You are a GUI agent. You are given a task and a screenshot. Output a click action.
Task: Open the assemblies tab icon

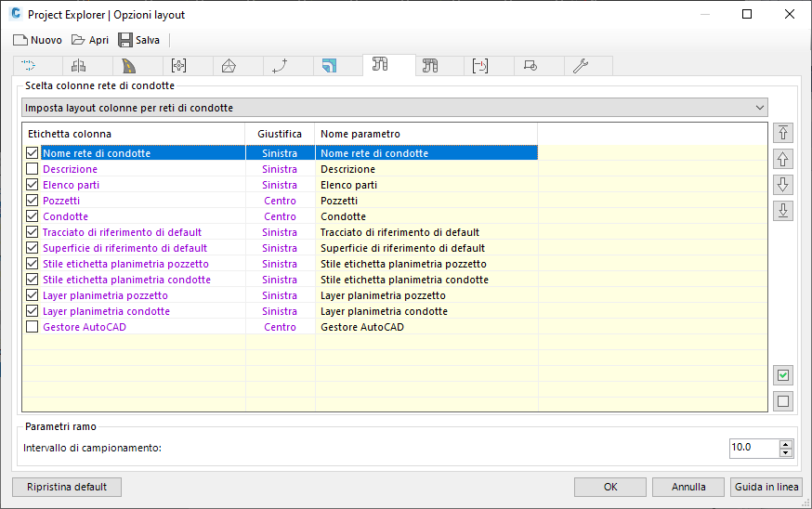(x=78, y=66)
